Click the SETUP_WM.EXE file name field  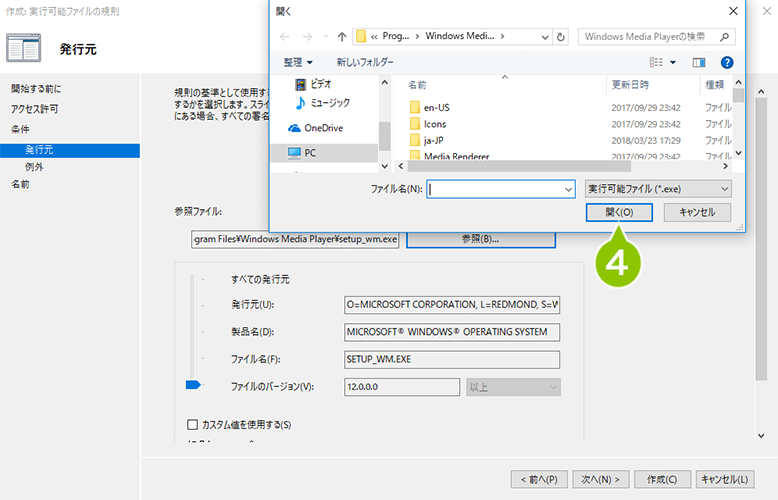[x=452, y=360]
